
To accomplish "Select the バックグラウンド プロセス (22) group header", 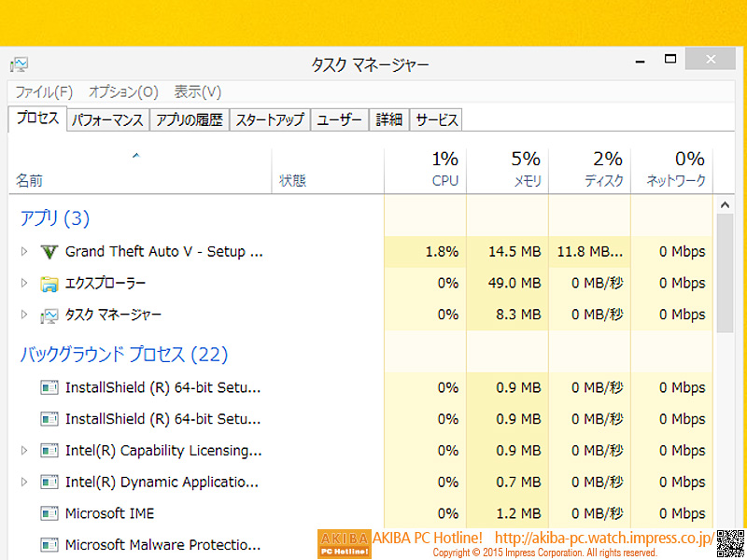I will click(x=124, y=355).
